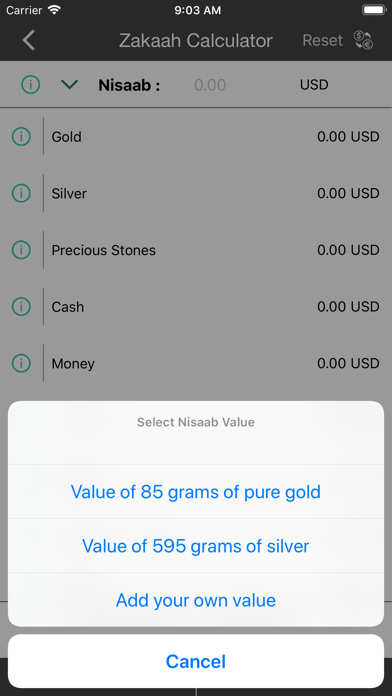Choose Value of 595 grams of silver
Screen dimensions: 392x696
click(196, 546)
